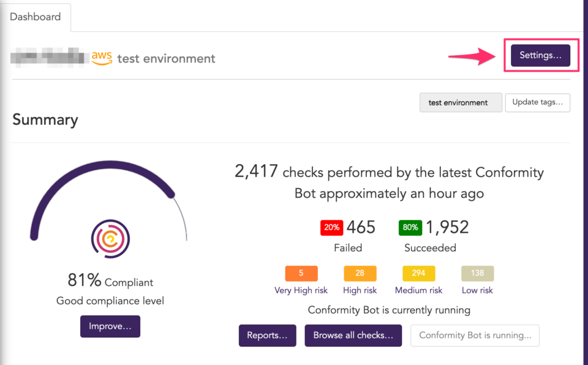This screenshot has height=365, width=588.
Task: Click the Improve button
Action: click(110, 326)
